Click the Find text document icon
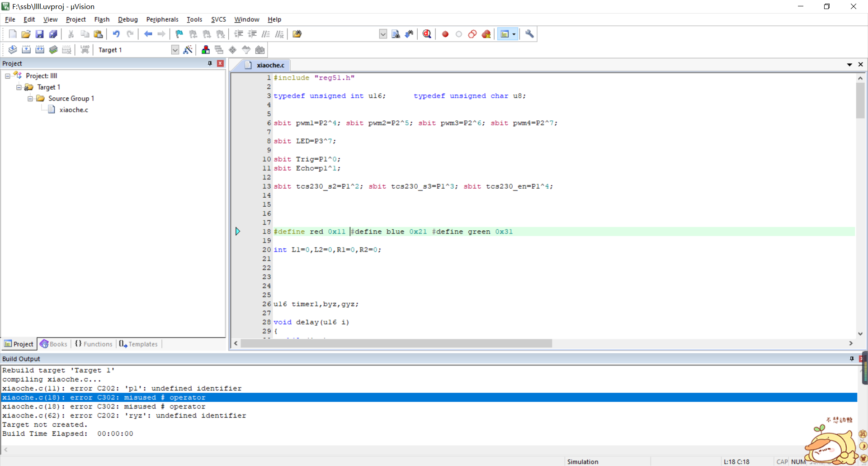The height and width of the screenshot is (466, 868). pyautogui.click(x=396, y=34)
